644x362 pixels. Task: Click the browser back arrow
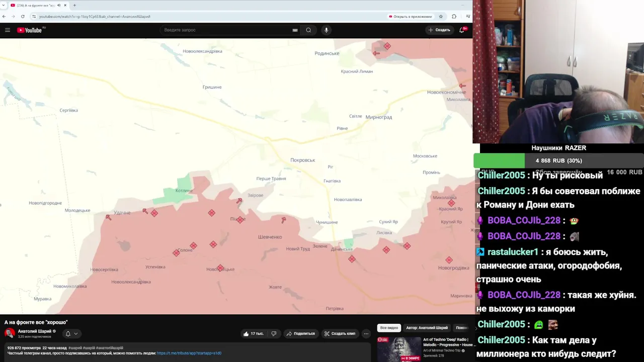pyautogui.click(x=4, y=17)
